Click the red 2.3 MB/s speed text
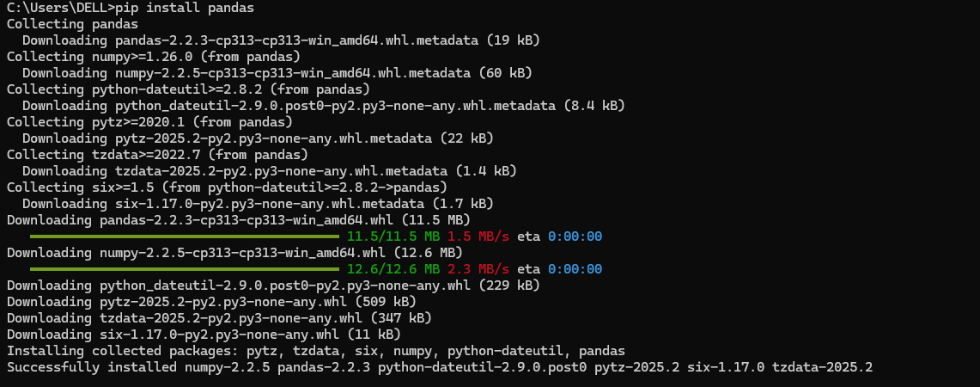 tap(478, 269)
